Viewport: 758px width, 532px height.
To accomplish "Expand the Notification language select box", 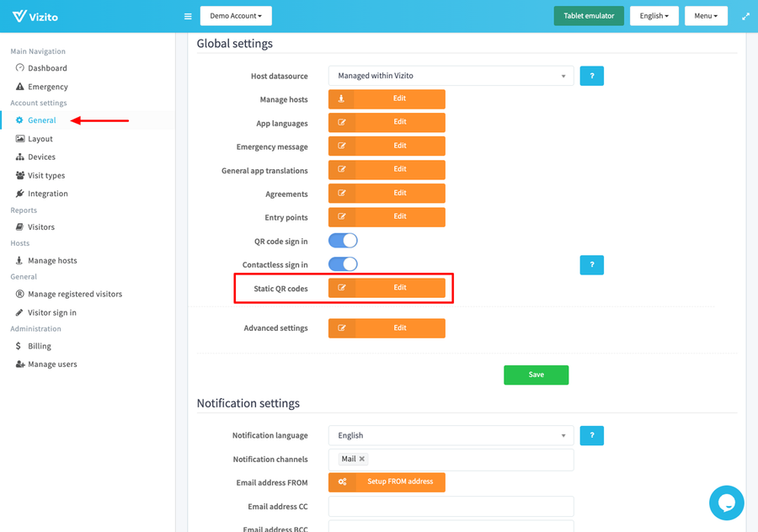I will coord(451,435).
